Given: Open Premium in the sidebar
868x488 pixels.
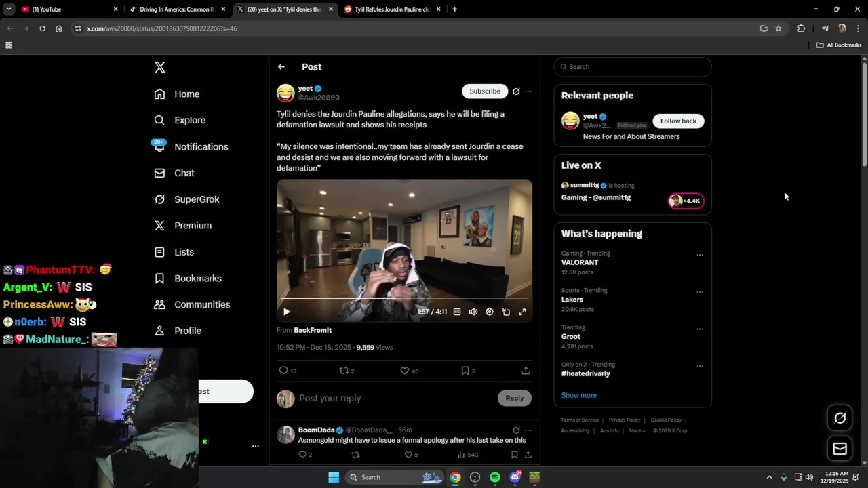Looking at the screenshot, I should coord(183,226).
